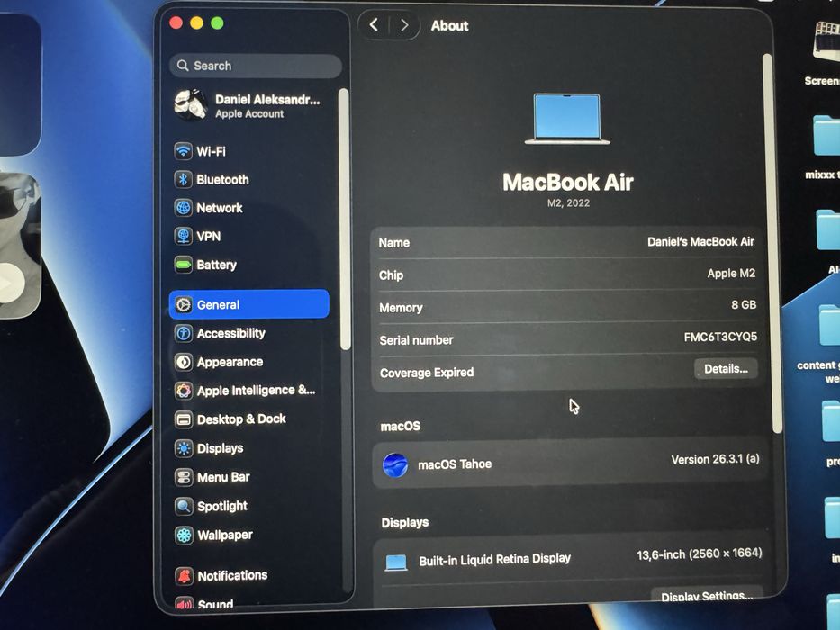Select Notifications label in sidebar
840x630 pixels.
pyautogui.click(x=232, y=575)
